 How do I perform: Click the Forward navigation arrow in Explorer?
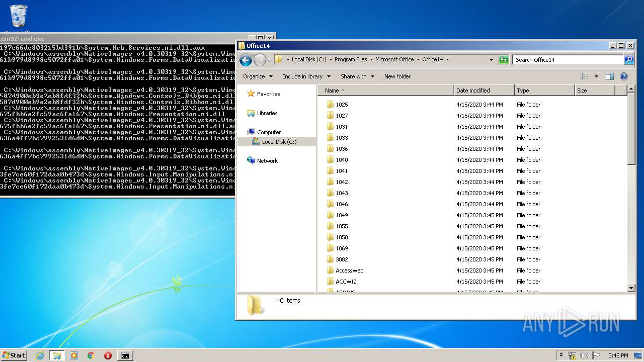(260, 60)
